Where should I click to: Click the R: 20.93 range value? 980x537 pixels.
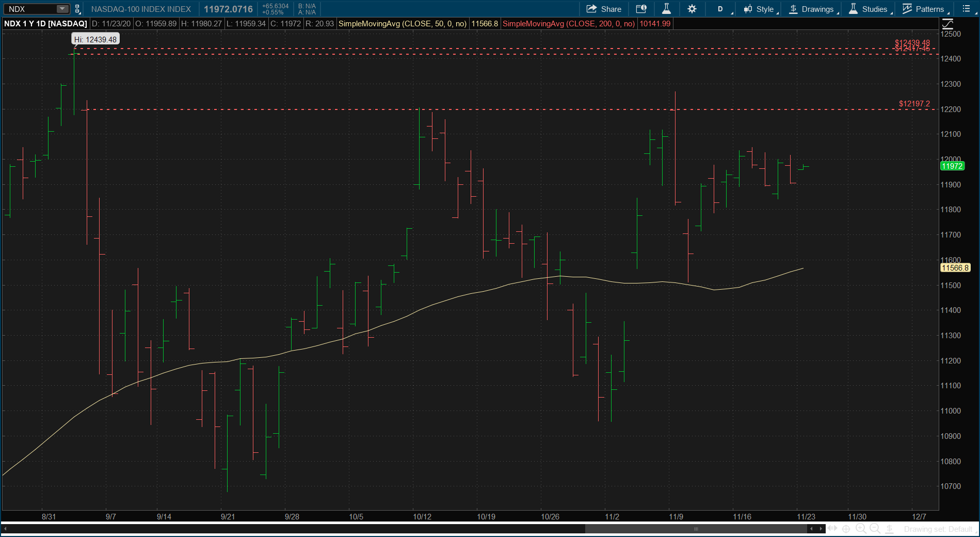319,24
